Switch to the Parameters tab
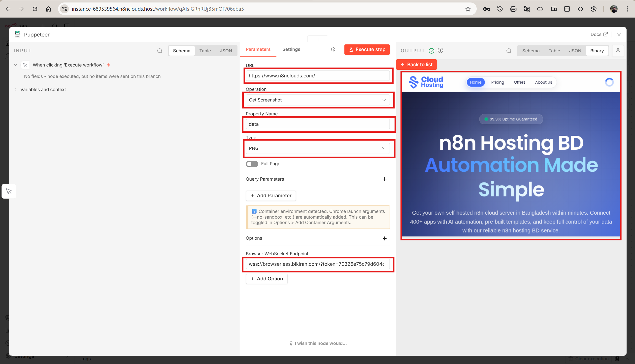 pos(258,49)
